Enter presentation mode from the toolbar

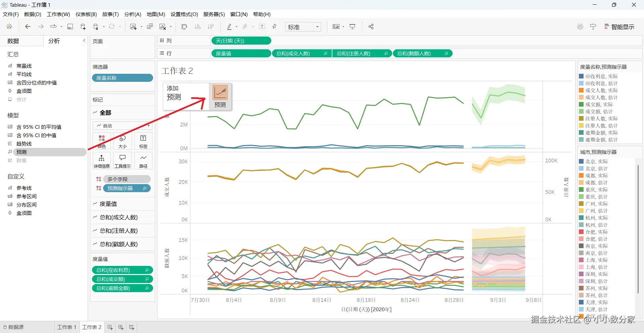click(353, 26)
